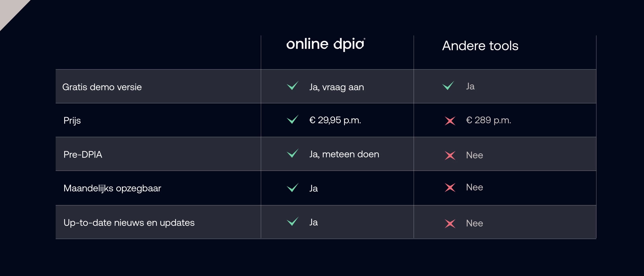Image resolution: width=644 pixels, height=276 pixels.
Task: Click the red cross in the Pre-DPIA row
Action: [450, 156]
